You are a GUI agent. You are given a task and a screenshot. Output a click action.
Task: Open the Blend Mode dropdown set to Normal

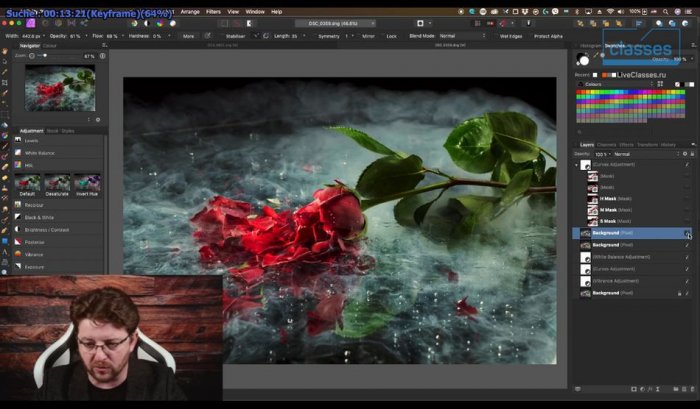(x=460, y=35)
